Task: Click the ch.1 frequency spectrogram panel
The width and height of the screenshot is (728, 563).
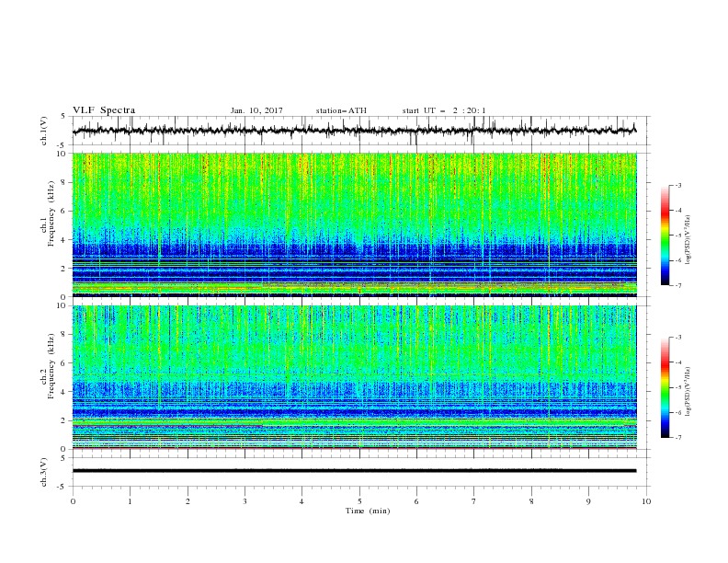Action: click(x=355, y=224)
